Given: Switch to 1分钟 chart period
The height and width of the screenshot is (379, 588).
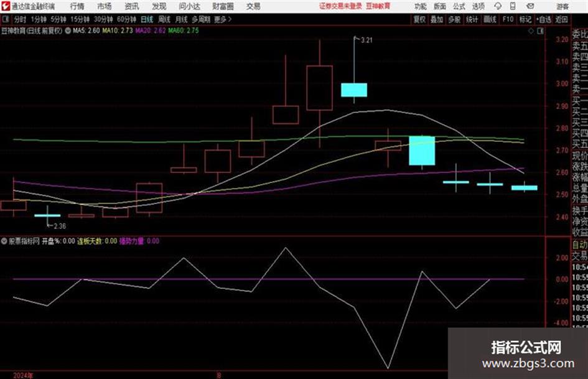Looking at the screenshot, I should [x=39, y=19].
